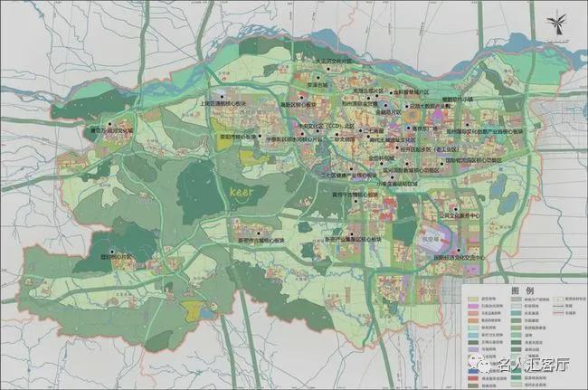This screenshot has height=390, width=588.
Task: Click the "公共文化服务中心" map label
Action: point(460,215)
